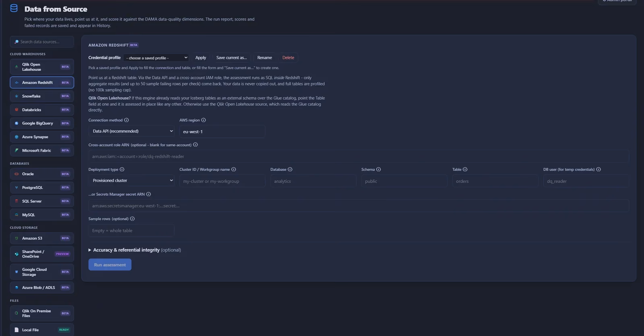The height and width of the screenshot is (336, 644).
Task: Select Oracle in the databases list
Action: [x=42, y=174]
